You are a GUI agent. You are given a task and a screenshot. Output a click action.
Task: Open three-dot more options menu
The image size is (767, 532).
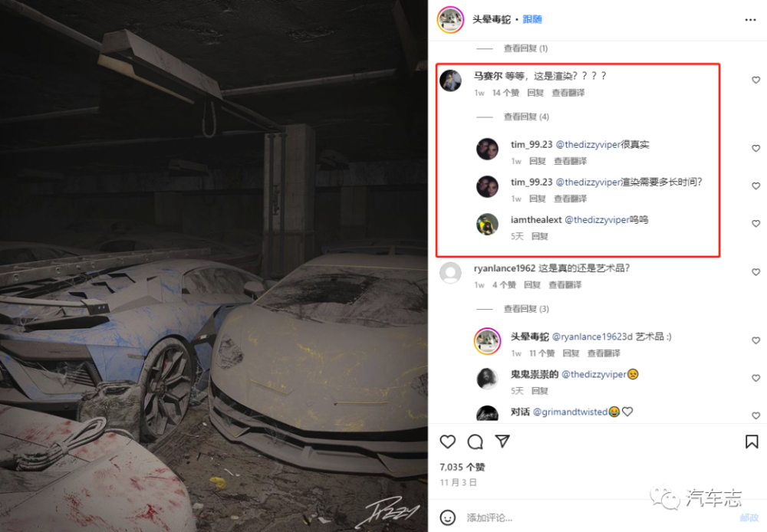tap(750, 20)
